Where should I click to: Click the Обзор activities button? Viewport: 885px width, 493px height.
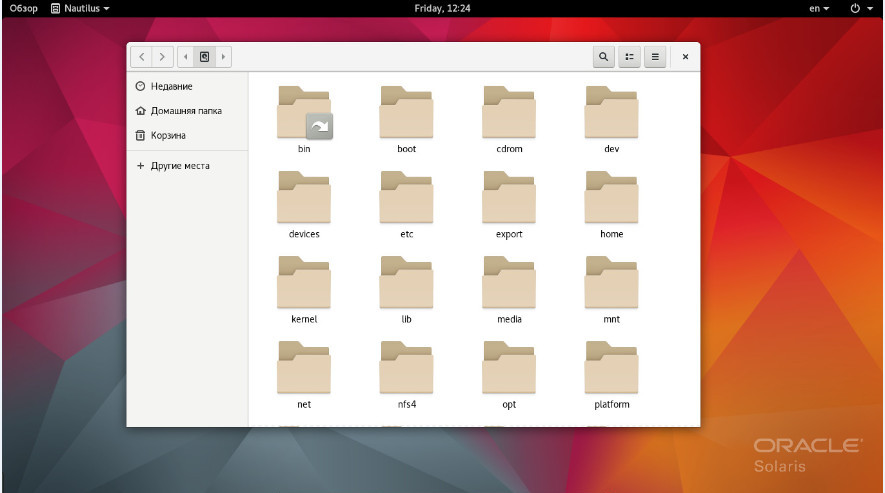pyautogui.click(x=23, y=8)
